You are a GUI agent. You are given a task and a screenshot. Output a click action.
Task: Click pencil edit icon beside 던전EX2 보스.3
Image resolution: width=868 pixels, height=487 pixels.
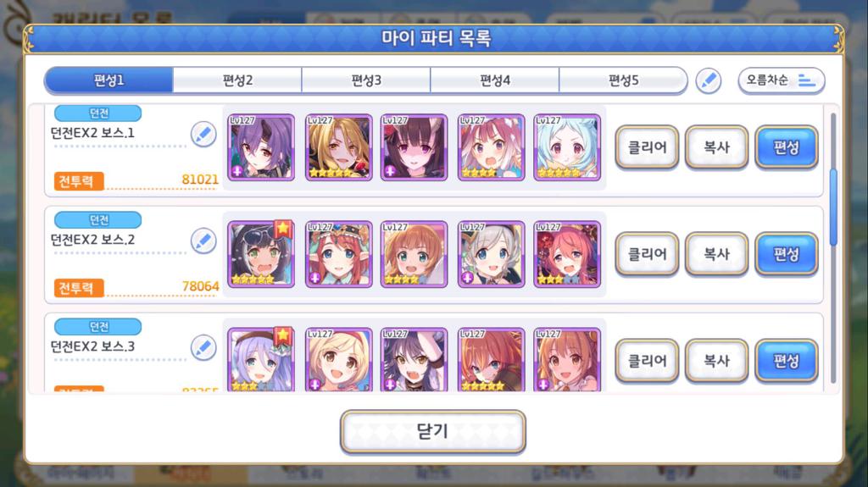203,348
